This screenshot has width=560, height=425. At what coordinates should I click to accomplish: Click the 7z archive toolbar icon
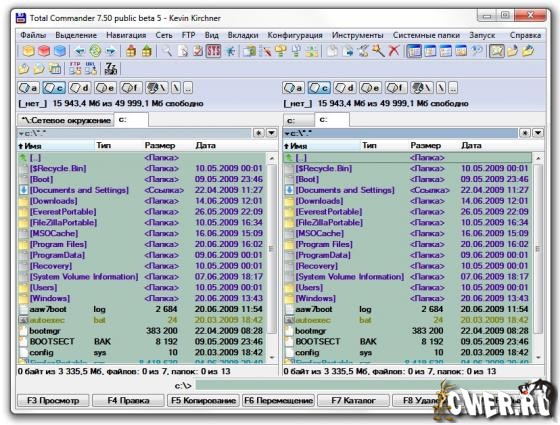point(111,69)
